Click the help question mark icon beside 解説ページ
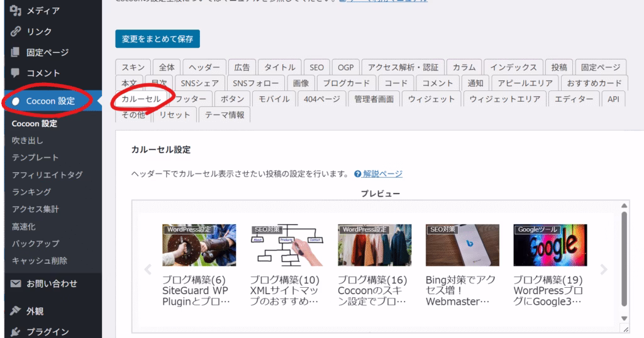This screenshot has width=644, height=338. click(358, 174)
